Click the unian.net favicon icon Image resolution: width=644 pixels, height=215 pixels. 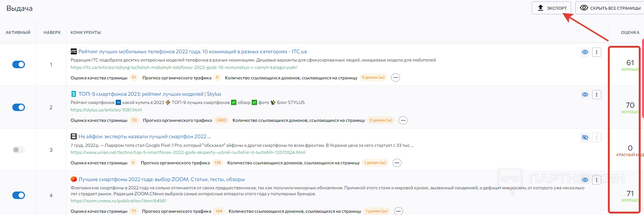(x=74, y=136)
